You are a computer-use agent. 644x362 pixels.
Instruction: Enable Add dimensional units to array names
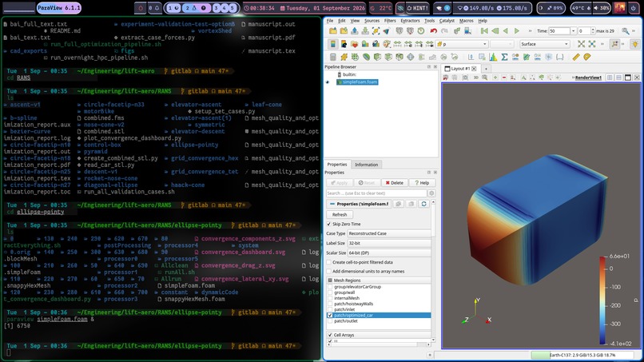(x=328, y=271)
